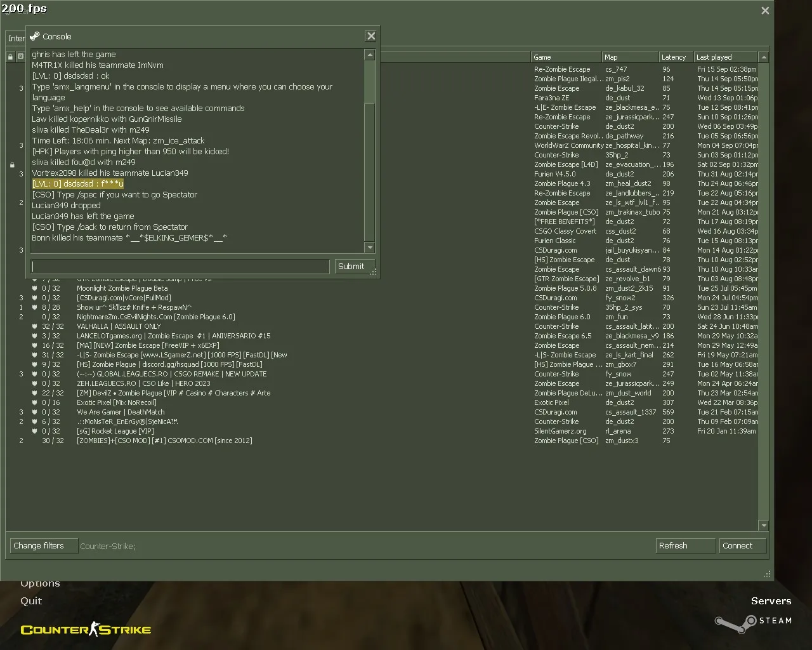
Task: Sort the list by Map column header
Action: (631, 57)
